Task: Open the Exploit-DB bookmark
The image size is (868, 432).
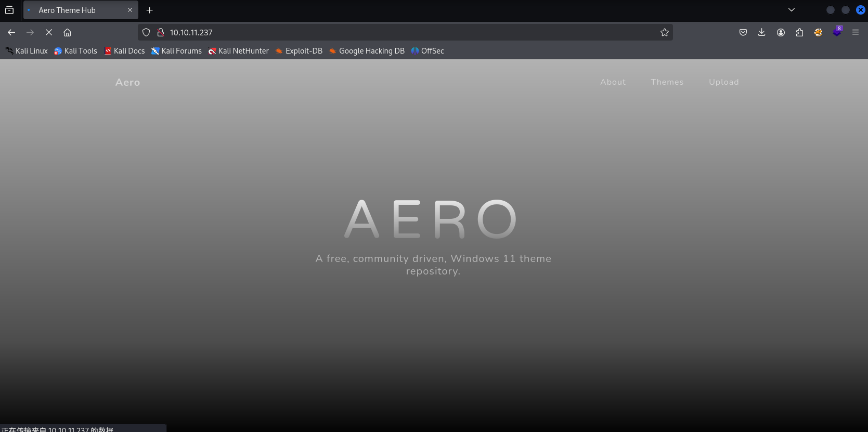Action: 299,51
